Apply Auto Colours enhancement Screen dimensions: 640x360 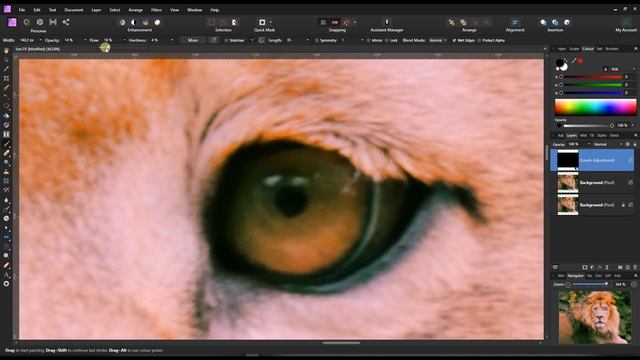coord(145,22)
